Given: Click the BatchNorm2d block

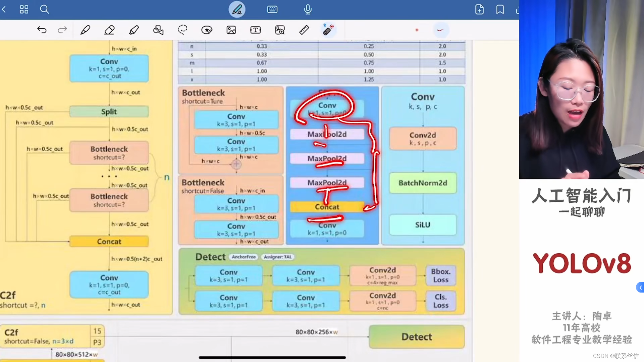Looking at the screenshot, I should (x=423, y=183).
